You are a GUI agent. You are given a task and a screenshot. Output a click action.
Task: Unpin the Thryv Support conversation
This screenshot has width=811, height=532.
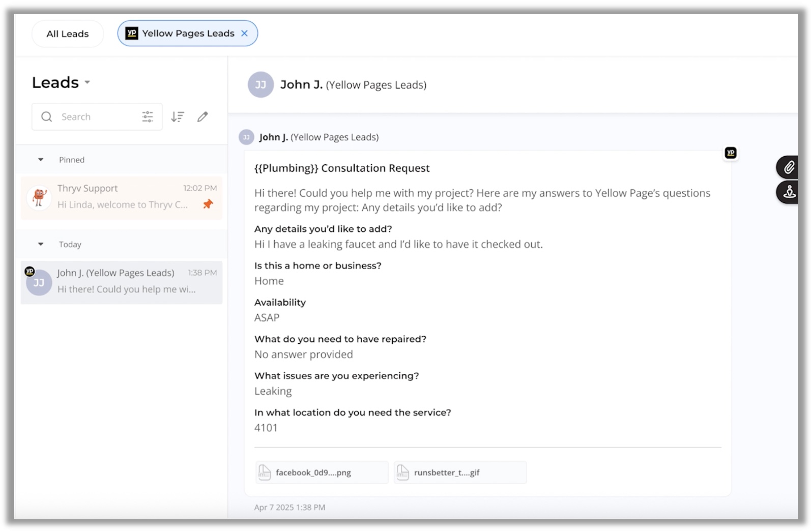pos(208,204)
